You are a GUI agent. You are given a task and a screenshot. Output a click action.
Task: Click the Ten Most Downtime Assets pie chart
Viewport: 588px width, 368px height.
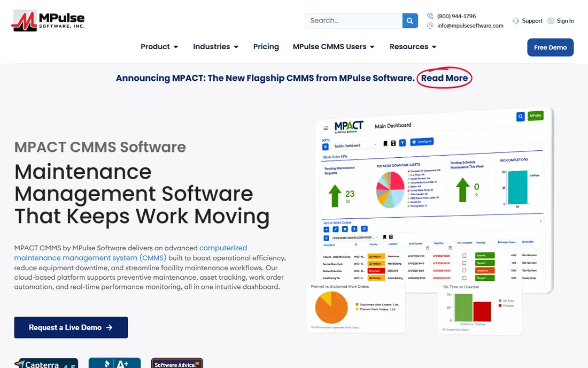tap(390, 190)
